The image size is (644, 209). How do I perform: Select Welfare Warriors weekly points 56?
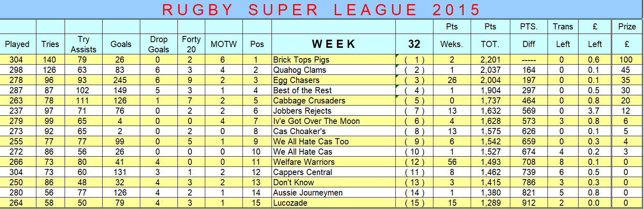(x=452, y=162)
